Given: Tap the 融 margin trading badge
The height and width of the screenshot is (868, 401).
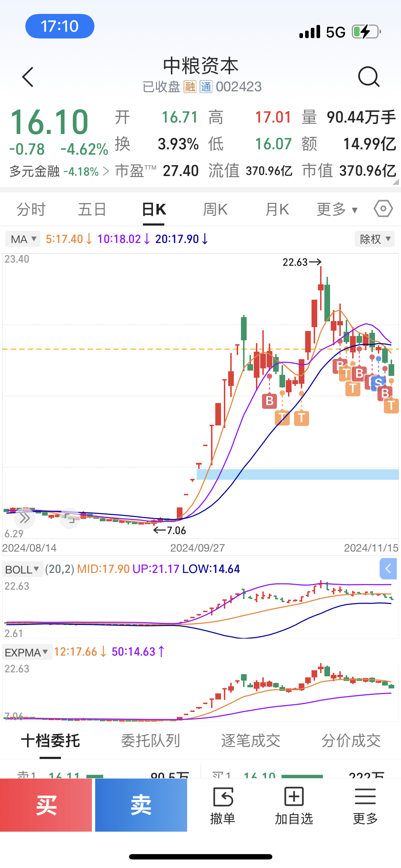Looking at the screenshot, I should [190, 87].
